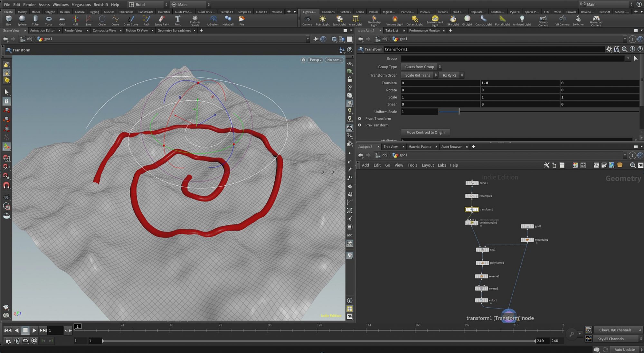Select the ray1 node
This screenshot has width=644, height=353.
pyautogui.click(x=482, y=250)
